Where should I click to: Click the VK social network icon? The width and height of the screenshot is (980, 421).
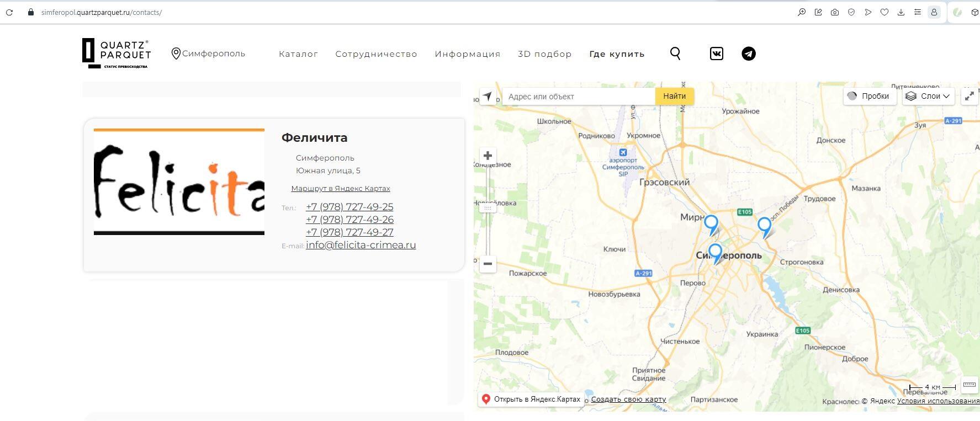716,54
